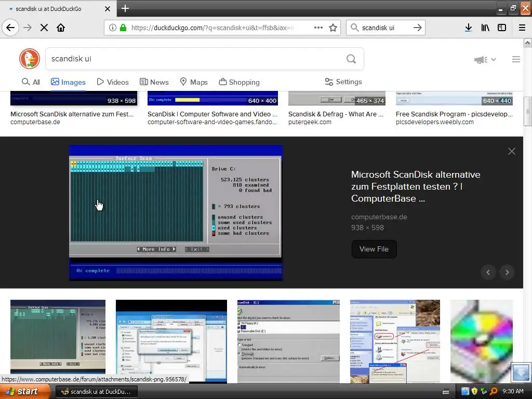Click the on-screen keyboard tray icon

point(446,392)
